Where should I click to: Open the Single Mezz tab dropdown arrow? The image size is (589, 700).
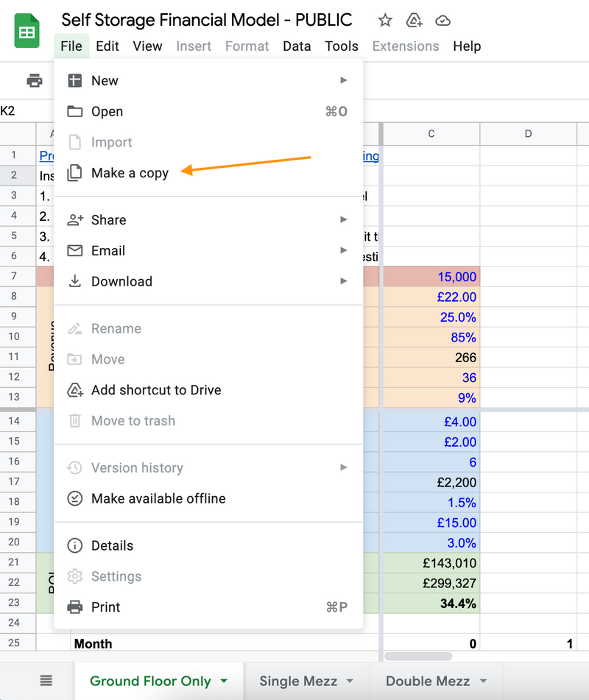point(350,682)
